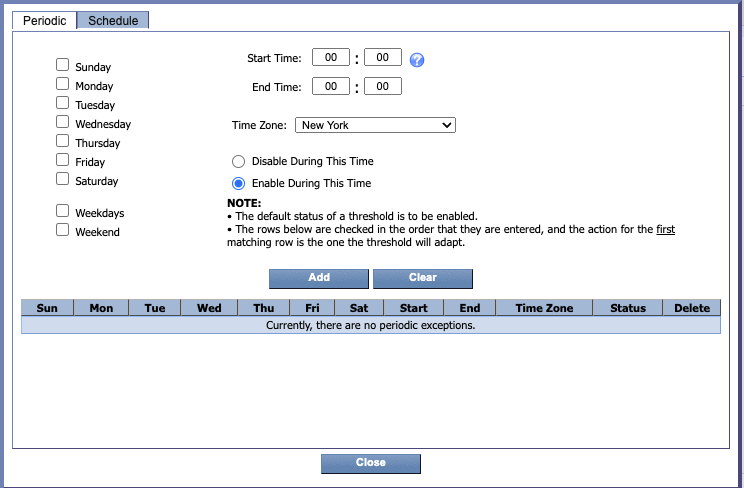744x488 pixels.
Task: Click the Fri column header
Action: point(312,308)
